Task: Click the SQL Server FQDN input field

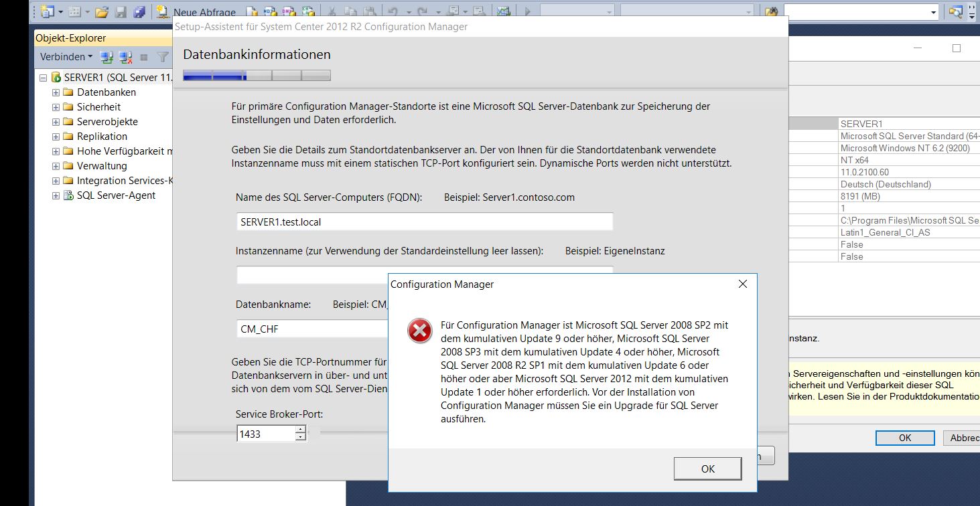Action: point(425,222)
